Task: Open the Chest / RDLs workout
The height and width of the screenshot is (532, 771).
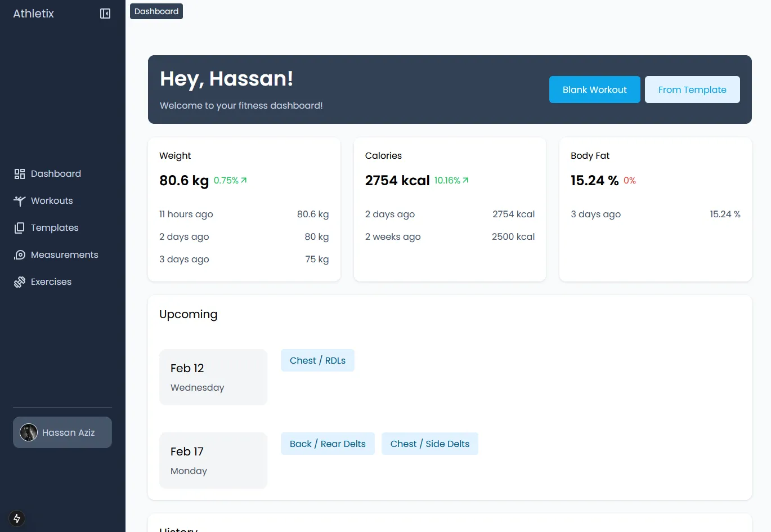Action: (x=317, y=360)
